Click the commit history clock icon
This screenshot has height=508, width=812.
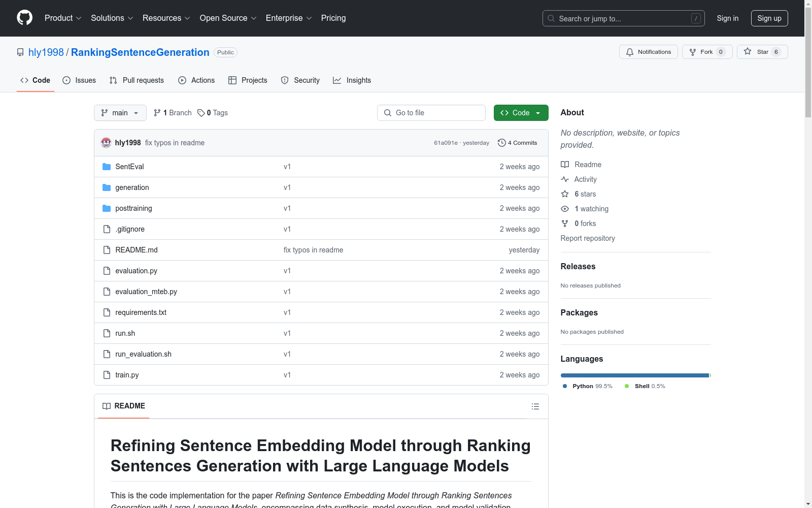pyautogui.click(x=502, y=143)
